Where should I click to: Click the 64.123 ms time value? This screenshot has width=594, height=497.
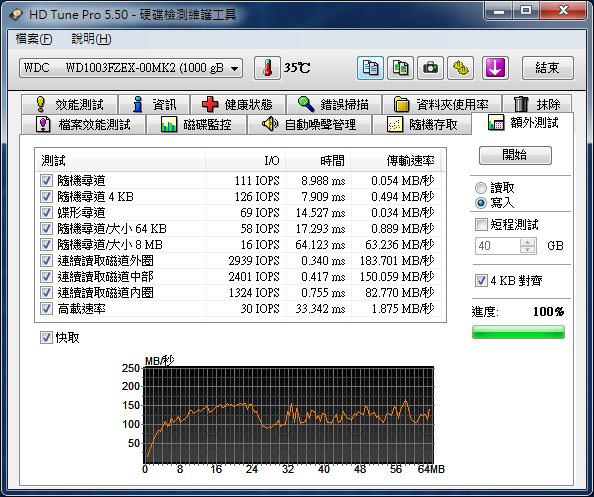pyautogui.click(x=320, y=245)
